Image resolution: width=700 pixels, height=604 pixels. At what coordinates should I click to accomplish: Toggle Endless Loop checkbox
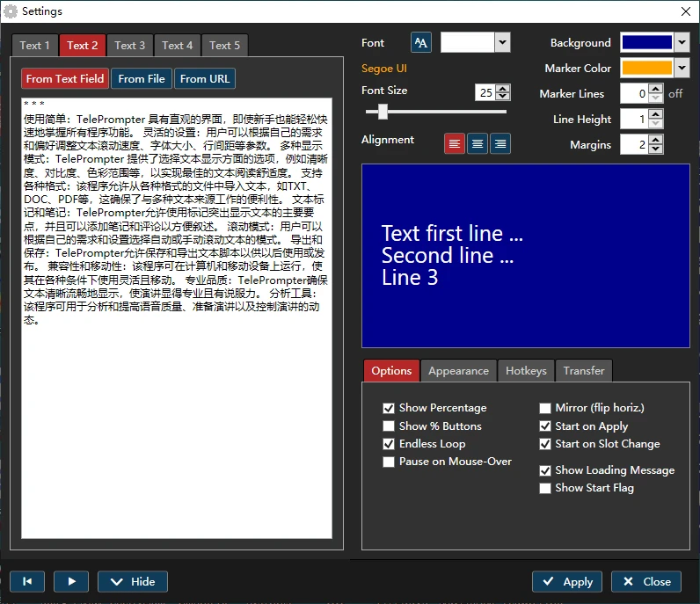coord(389,444)
